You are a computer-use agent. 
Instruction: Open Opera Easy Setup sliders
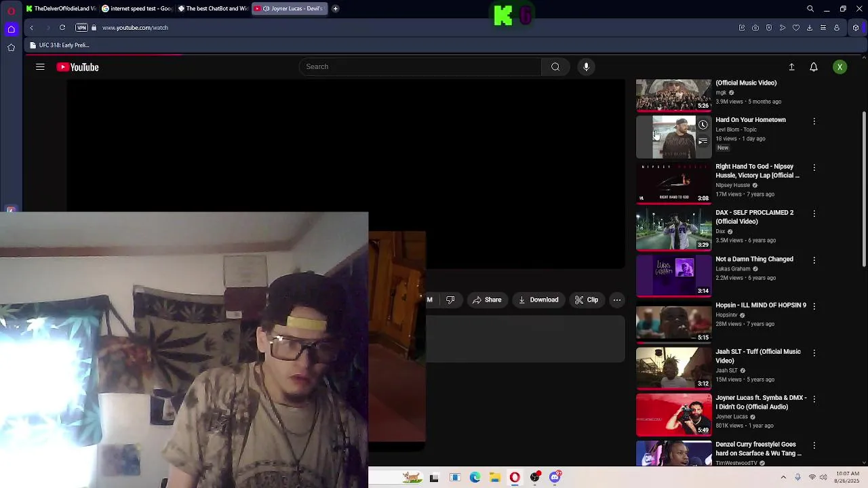(823, 28)
